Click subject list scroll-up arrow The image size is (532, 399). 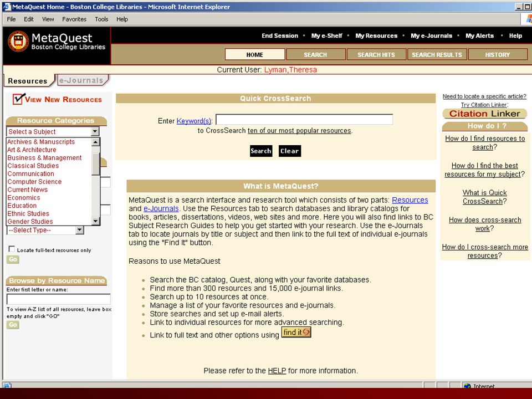[x=96, y=142]
